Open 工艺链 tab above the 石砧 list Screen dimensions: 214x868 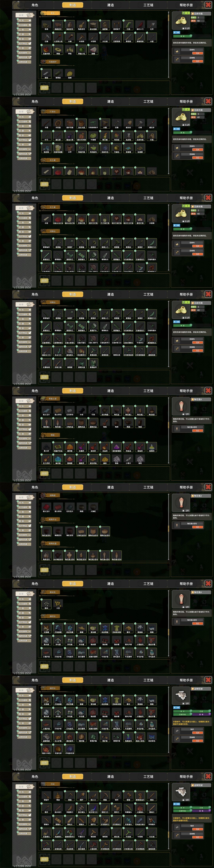click(x=148, y=777)
